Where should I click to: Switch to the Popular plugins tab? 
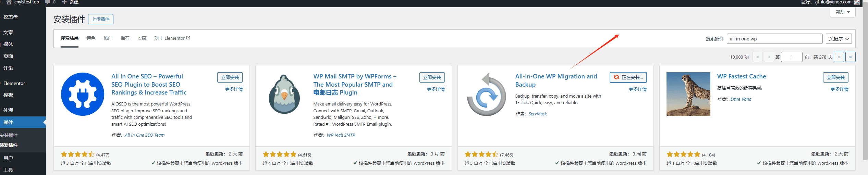pyautogui.click(x=108, y=38)
